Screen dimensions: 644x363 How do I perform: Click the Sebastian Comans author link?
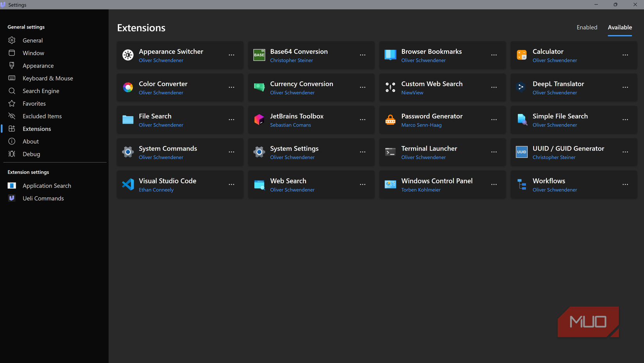pyautogui.click(x=290, y=125)
